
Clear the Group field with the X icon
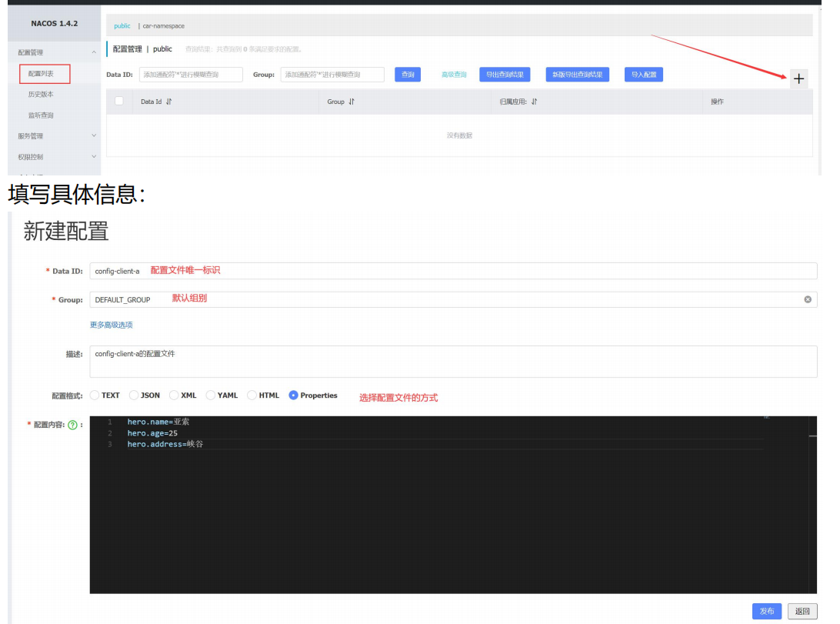tap(808, 299)
